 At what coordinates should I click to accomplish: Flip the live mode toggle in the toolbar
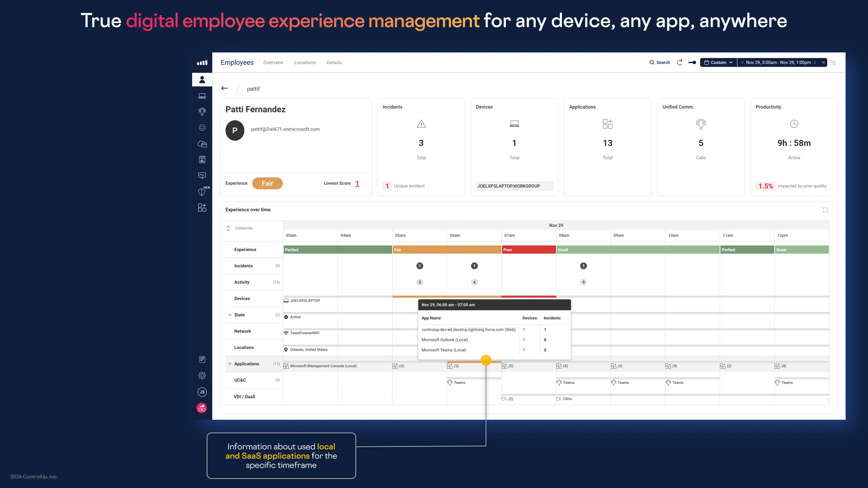point(692,62)
